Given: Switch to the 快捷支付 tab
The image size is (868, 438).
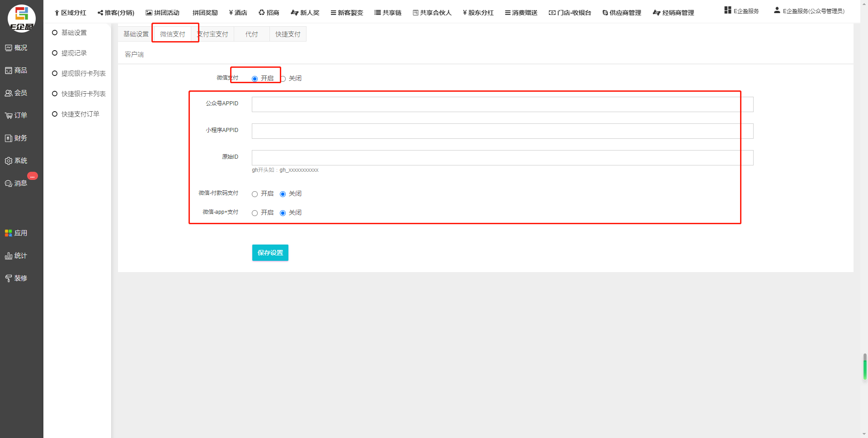Looking at the screenshot, I should (288, 34).
